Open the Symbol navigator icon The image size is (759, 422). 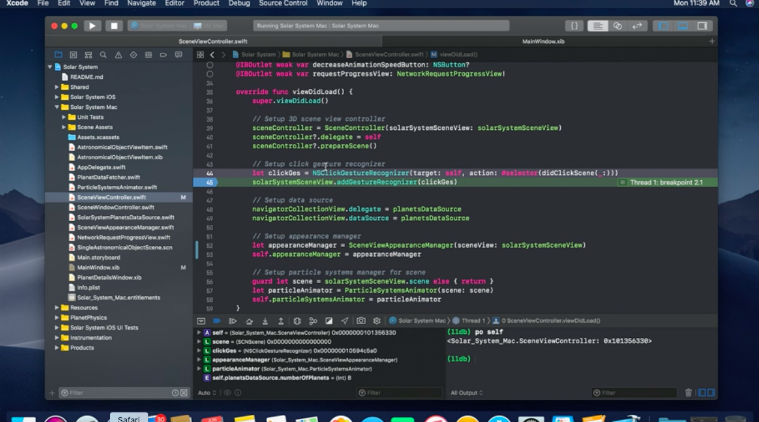pos(88,55)
